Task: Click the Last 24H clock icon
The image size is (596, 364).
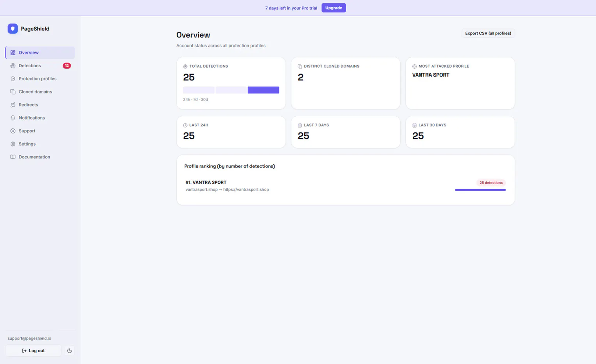Action: click(x=185, y=125)
